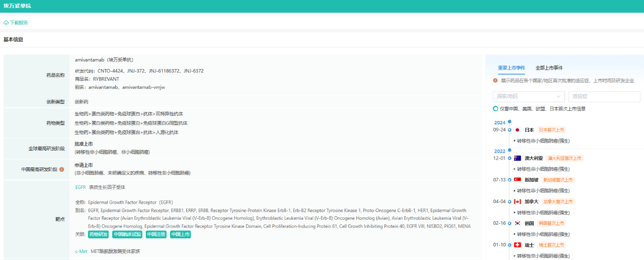Click the South Korea flag icon

coord(517,223)
